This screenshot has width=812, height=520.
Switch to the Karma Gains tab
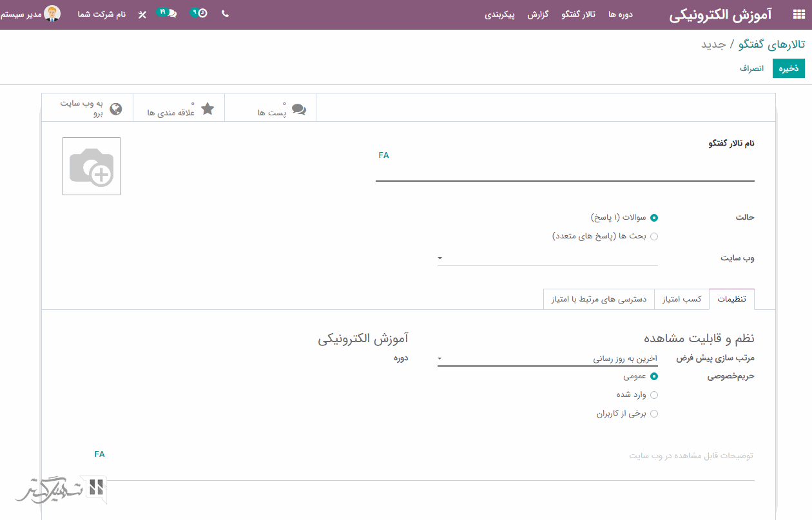[x=682, y=300]
